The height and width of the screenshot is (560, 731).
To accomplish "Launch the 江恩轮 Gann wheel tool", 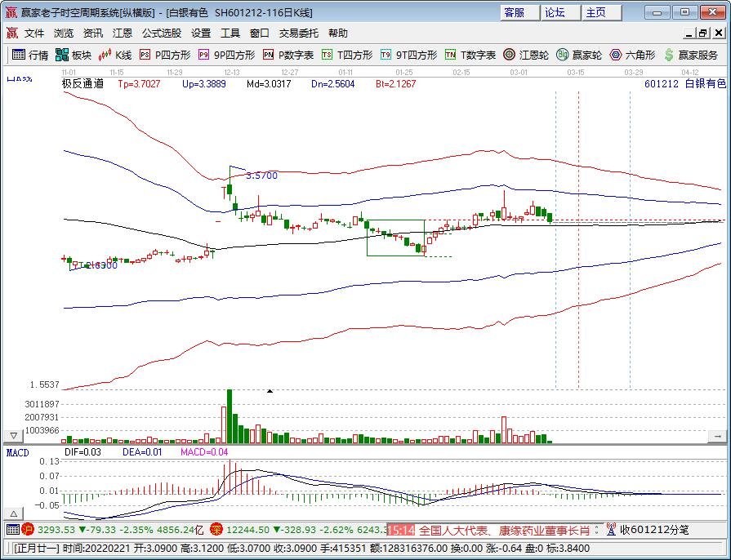I will (x=526, y=55).
